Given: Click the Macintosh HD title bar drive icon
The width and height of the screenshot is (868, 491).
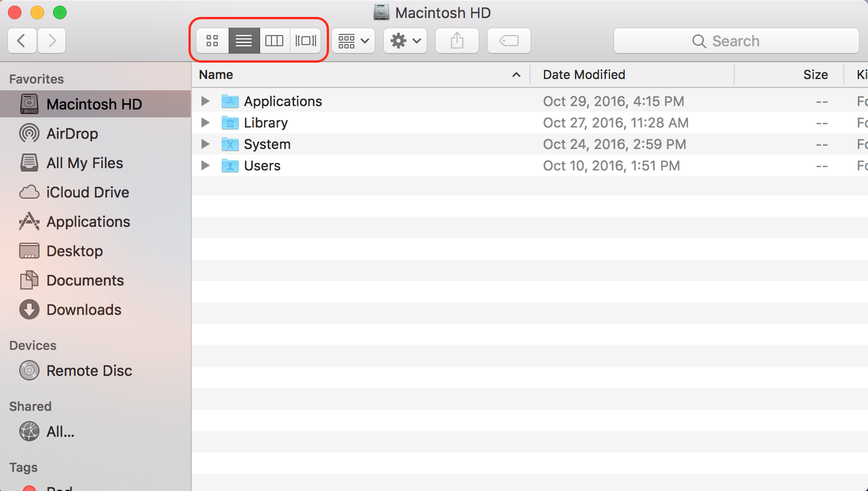Looking at the screenshot, I should [382, 12].
